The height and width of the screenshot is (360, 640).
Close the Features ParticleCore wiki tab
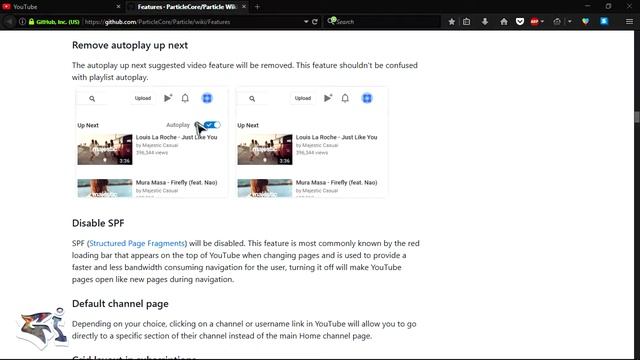point(244,7)
